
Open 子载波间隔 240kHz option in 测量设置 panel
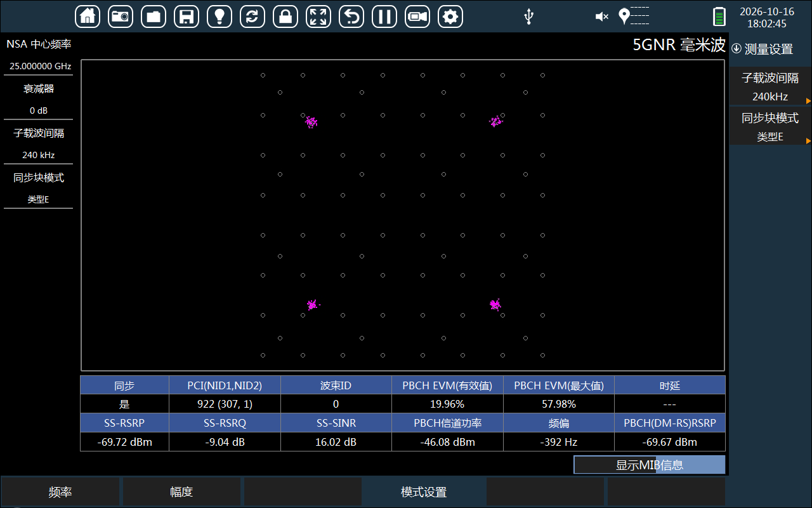pyautogui.click(x=770, y=87)
